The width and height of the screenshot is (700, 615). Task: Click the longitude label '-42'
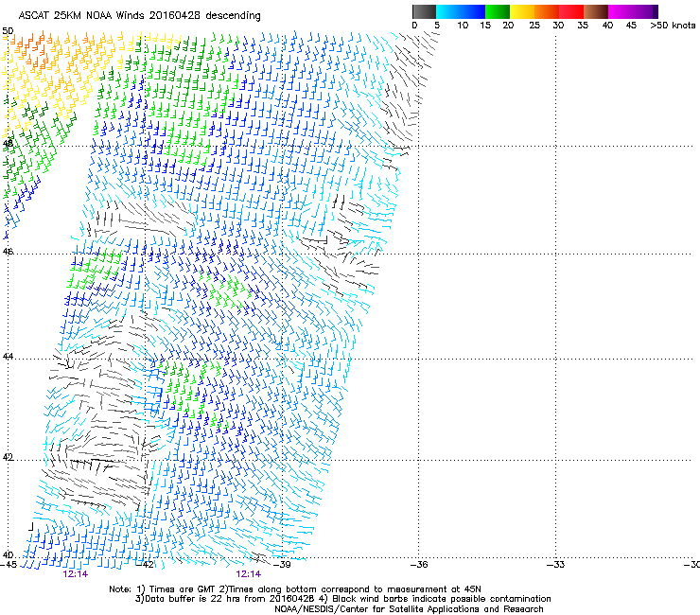145,565
